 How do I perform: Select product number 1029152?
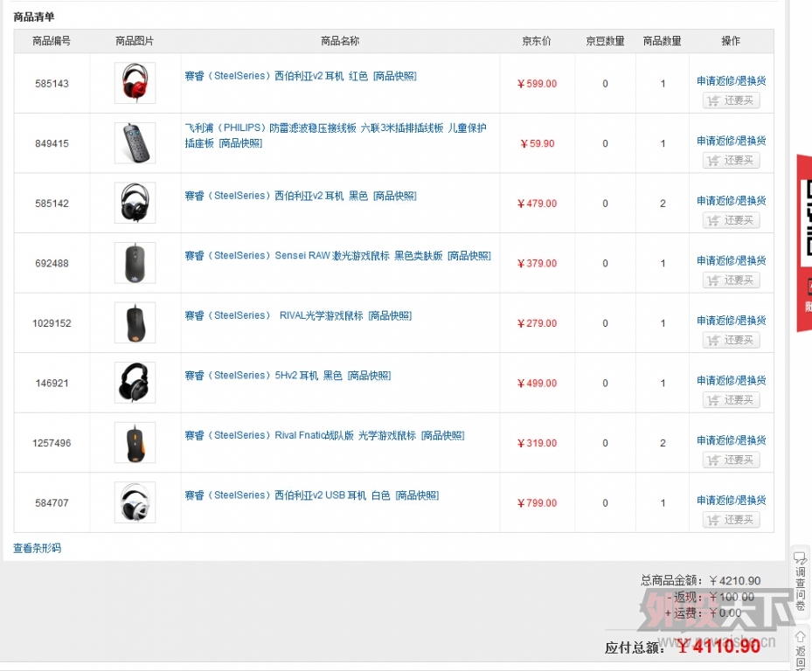pyautogui.click(x=52, y=323)
